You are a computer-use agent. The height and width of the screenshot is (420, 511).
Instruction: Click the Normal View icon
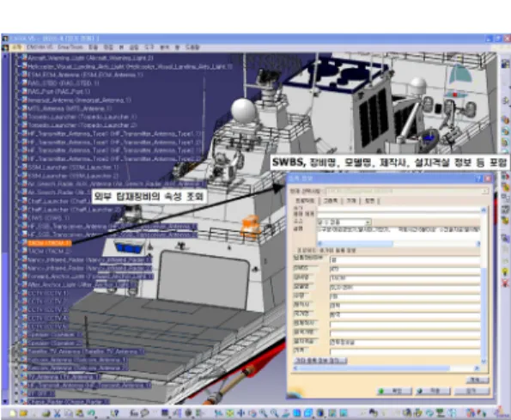pyautogui.click(x=285, y=413)
